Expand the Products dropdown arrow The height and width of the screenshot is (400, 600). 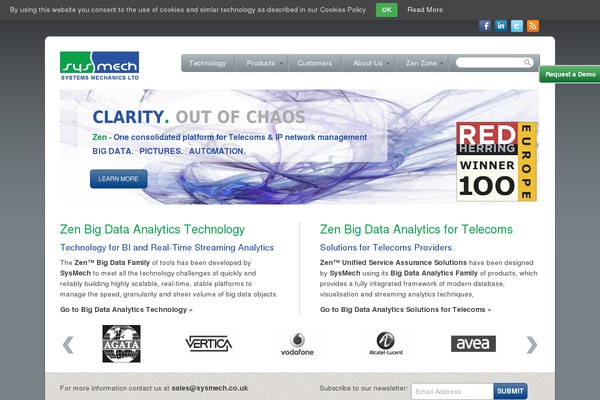[x=281, y=64]
